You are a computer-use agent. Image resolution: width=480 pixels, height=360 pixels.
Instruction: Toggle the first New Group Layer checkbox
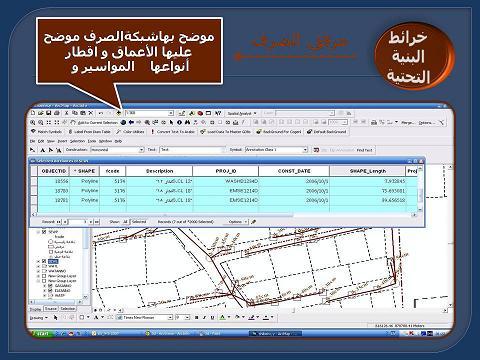(44, 276)
